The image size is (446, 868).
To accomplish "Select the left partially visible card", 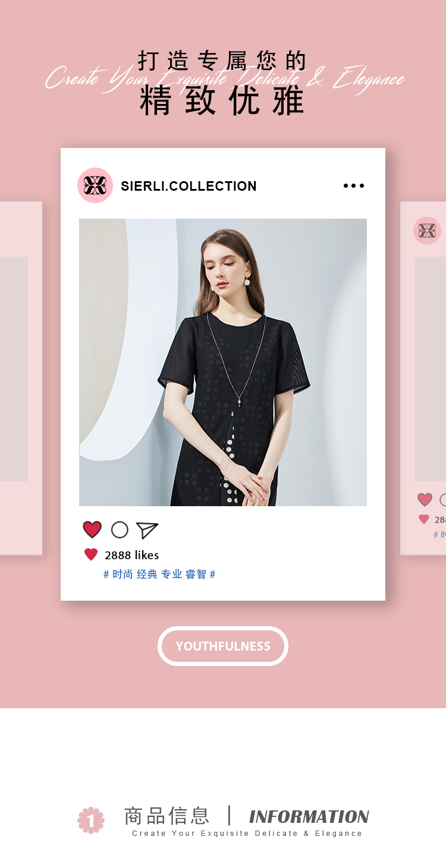I will pyautogui.click(x=21, y=378).
